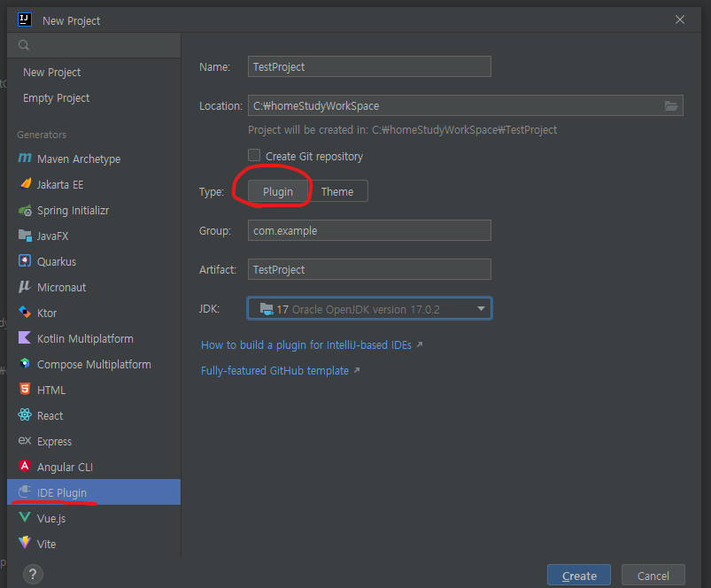
Task: Click the Express ex icon
Action: click(25, 440)
